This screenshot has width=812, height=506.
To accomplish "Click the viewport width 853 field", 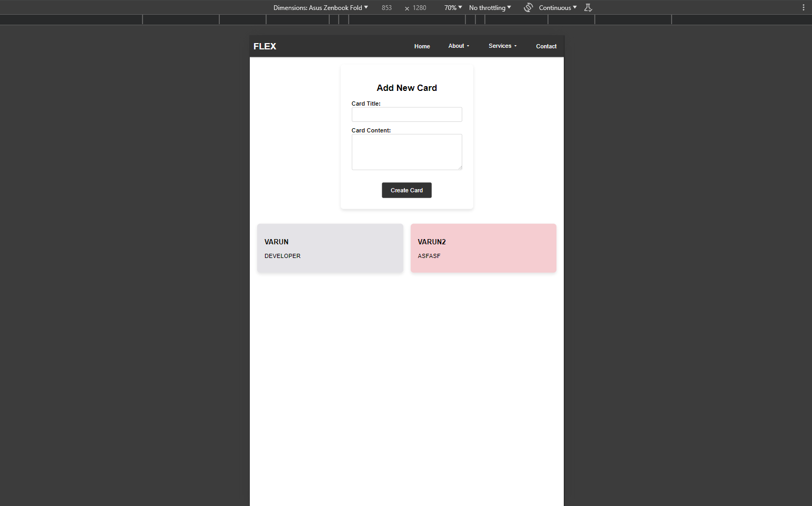I will [x=387, y=7].
